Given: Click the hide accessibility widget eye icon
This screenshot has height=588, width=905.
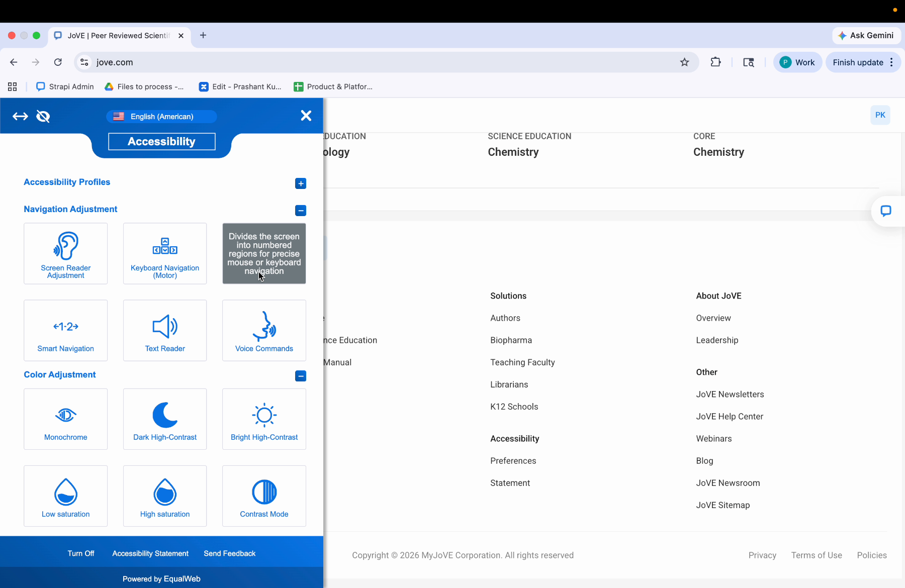Looking at the screenshot, I should tap(43, 117).
